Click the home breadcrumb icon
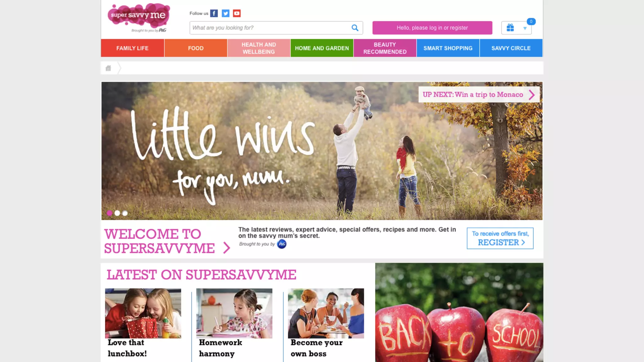Image resolution: width=644 pixels, height=362 pixels. coord(108,68)
